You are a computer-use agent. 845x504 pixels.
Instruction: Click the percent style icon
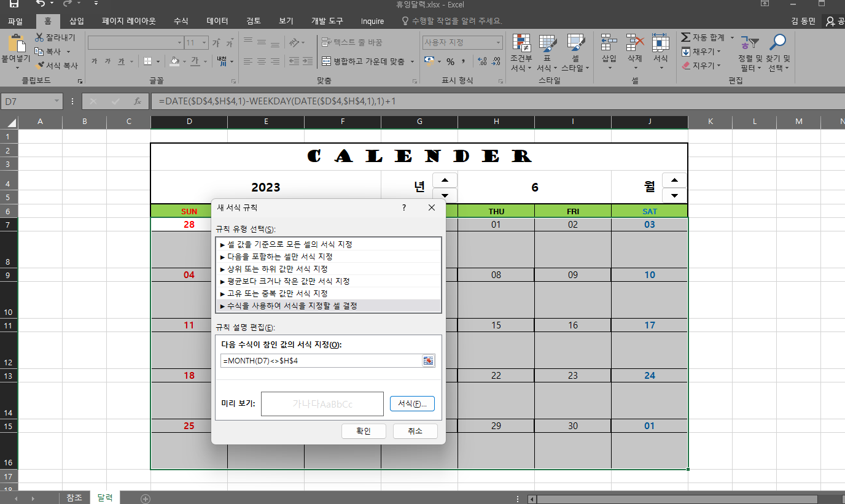click(450, 61)
